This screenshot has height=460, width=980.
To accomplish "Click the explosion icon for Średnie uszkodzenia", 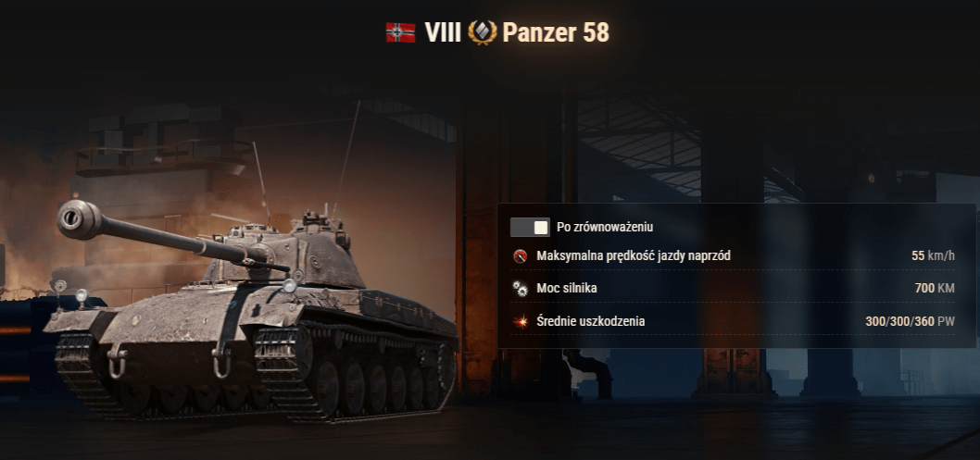I will point(520,321).
